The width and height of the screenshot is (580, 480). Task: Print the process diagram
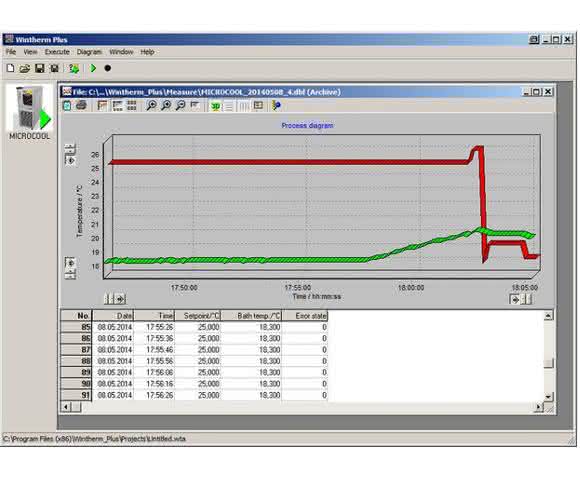[x=81, y=106]
